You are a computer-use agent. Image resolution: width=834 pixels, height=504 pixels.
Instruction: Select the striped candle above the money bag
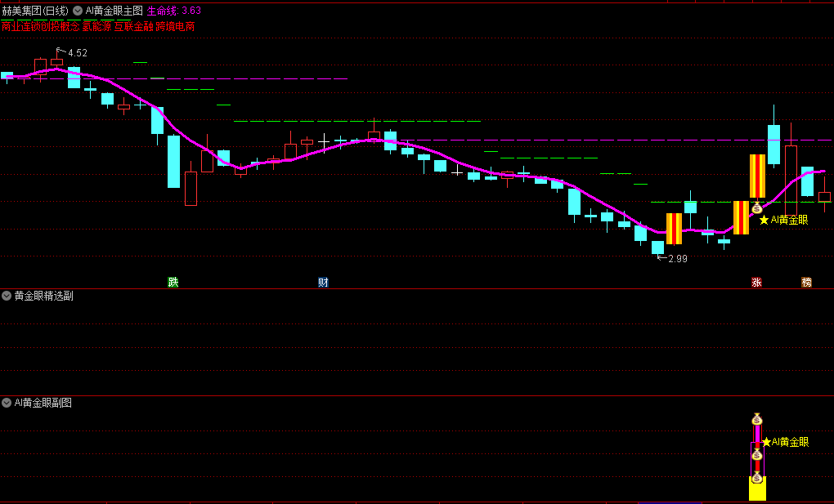(757, 176)
